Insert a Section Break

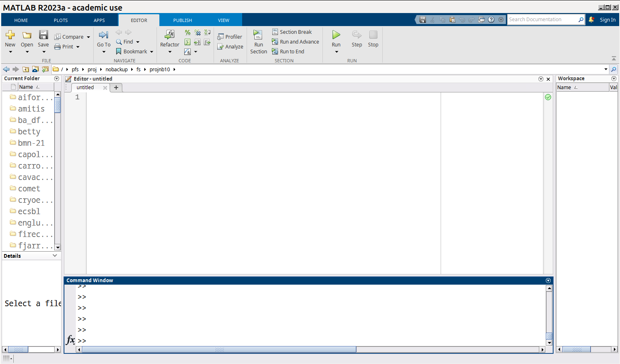coord(292,32)
